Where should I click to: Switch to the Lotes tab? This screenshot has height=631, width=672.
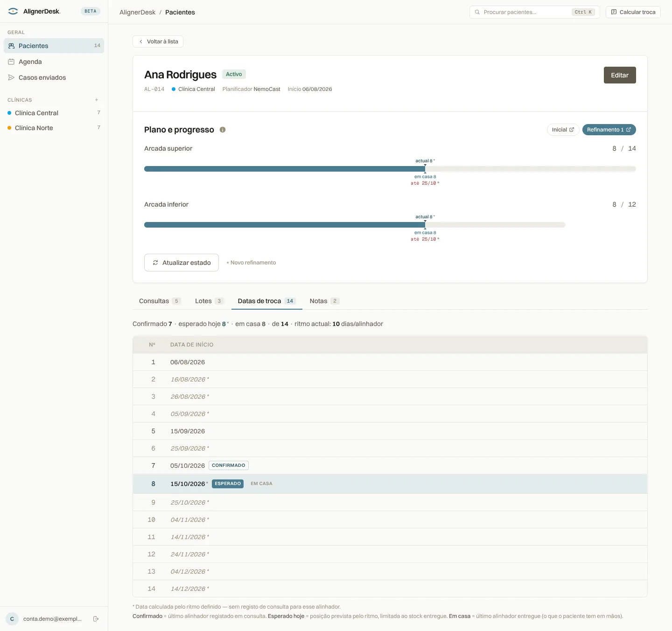pyautogui.click(x=209, y=301)
